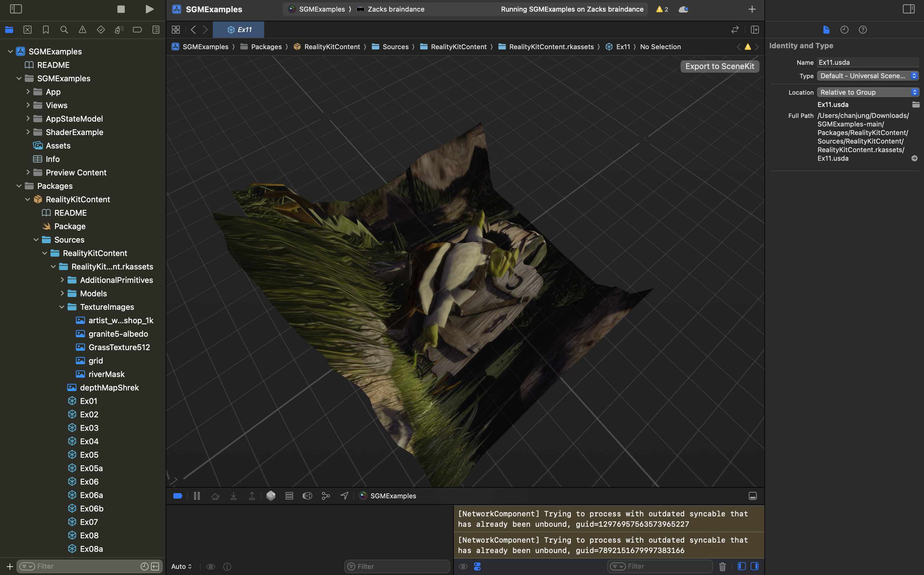Expand the Views folder
This screenshot has height=575, width=924.
tap(28, 105)
